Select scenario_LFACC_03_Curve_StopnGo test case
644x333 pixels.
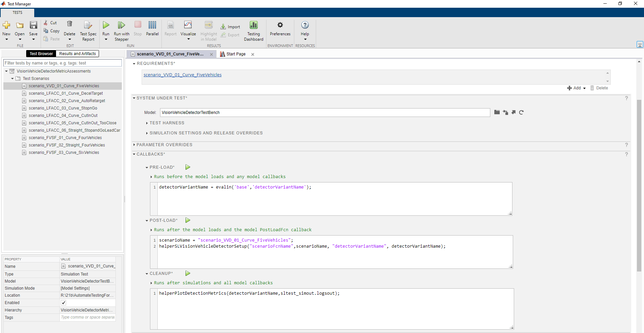pyautogui.click(x=63, y=108)
